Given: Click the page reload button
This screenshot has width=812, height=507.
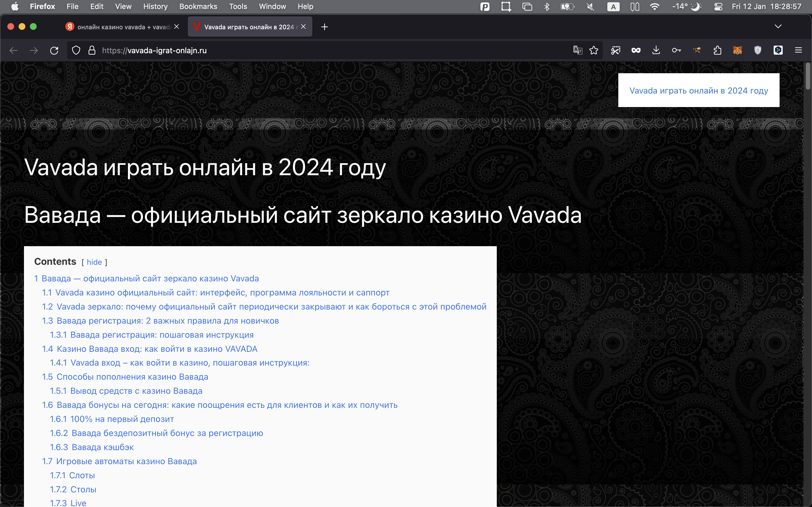Looking at the screenshot, I should [54, 51].
